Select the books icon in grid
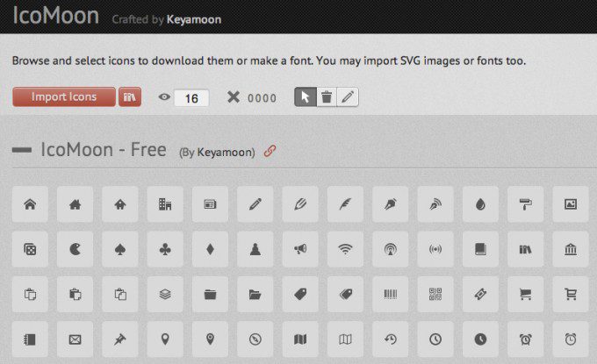This screenshot has height=364, width=597. click(525, 249)
